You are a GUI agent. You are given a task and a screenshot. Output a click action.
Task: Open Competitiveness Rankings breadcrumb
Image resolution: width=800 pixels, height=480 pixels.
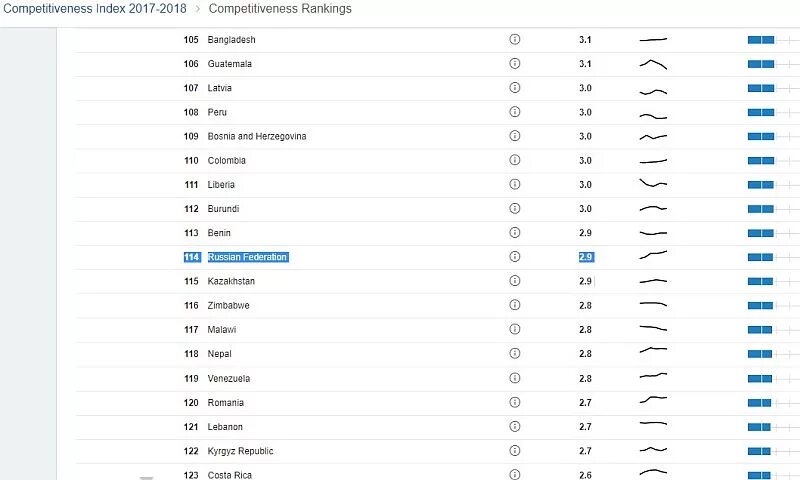(280, 9)
